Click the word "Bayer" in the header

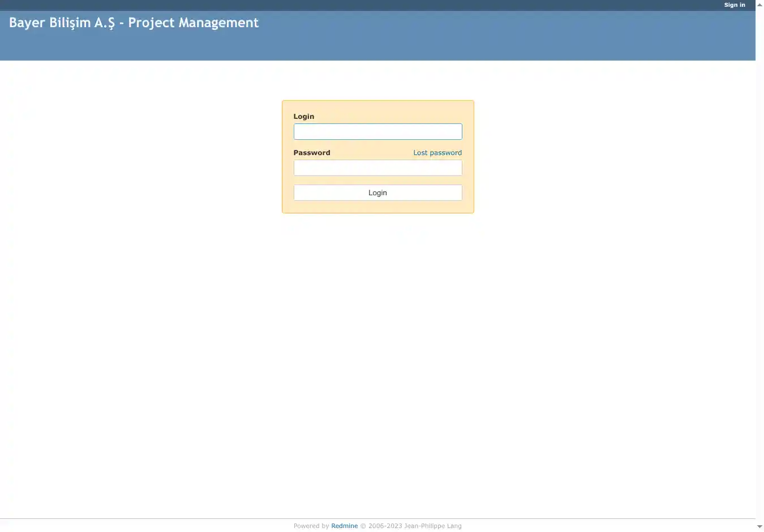[x=27, y=23]
